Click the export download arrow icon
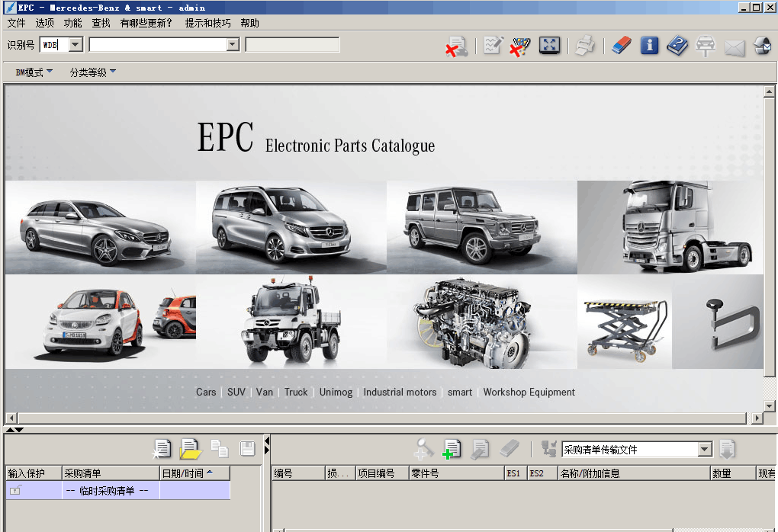778x532 pixels. [x=727, y=449]
